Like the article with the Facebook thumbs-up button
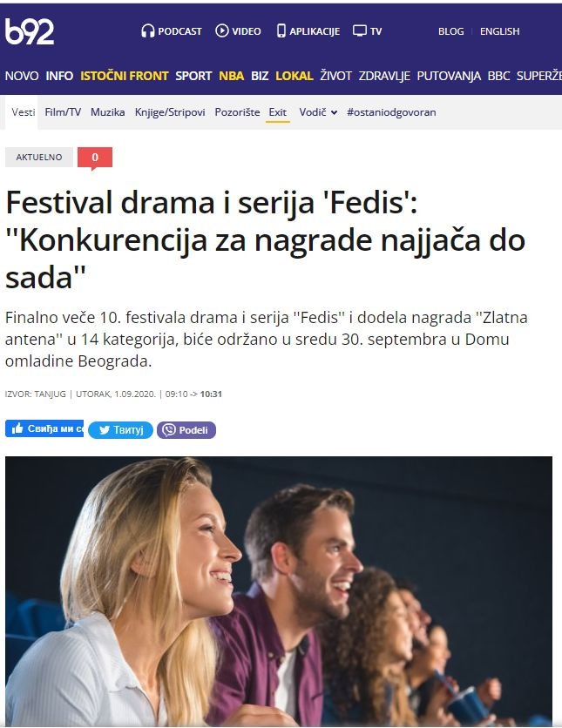The height and width of the screenshot is (728, 562). tap(44, 428)
